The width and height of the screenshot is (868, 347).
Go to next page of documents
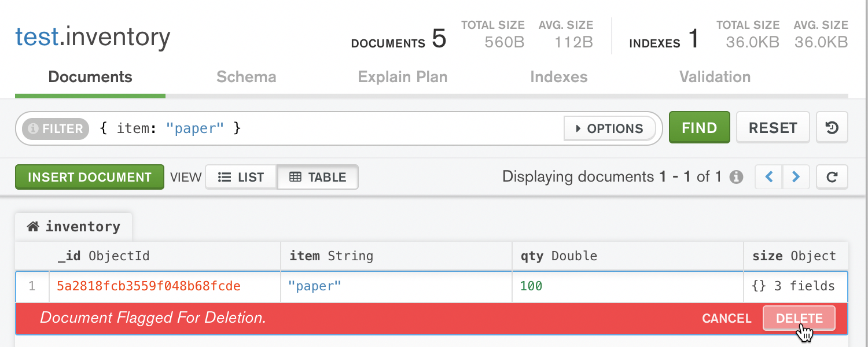(x=796, y=177)
